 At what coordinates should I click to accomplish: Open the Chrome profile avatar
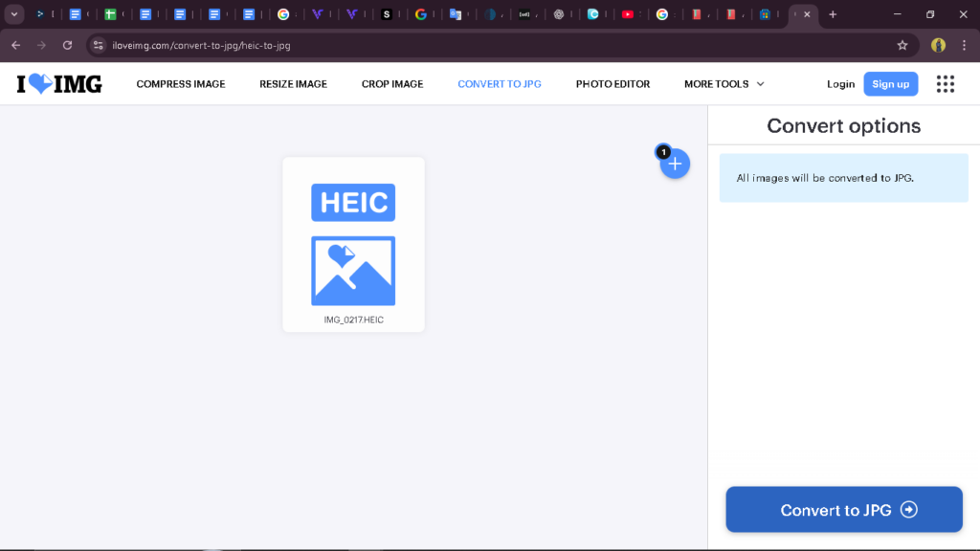[938, 45]
